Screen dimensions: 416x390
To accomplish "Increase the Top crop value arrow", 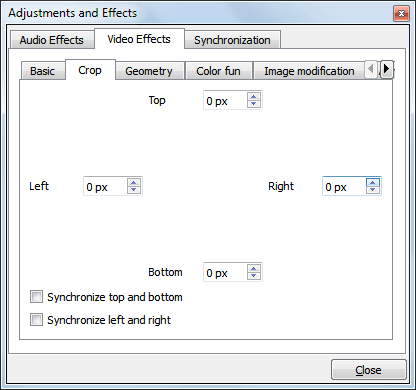I will point(254,97).
